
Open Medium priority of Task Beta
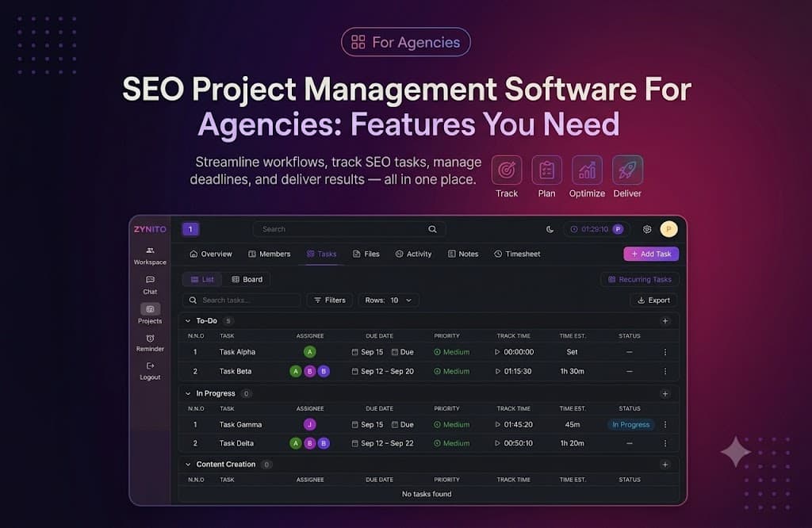[x=451, y=371]
